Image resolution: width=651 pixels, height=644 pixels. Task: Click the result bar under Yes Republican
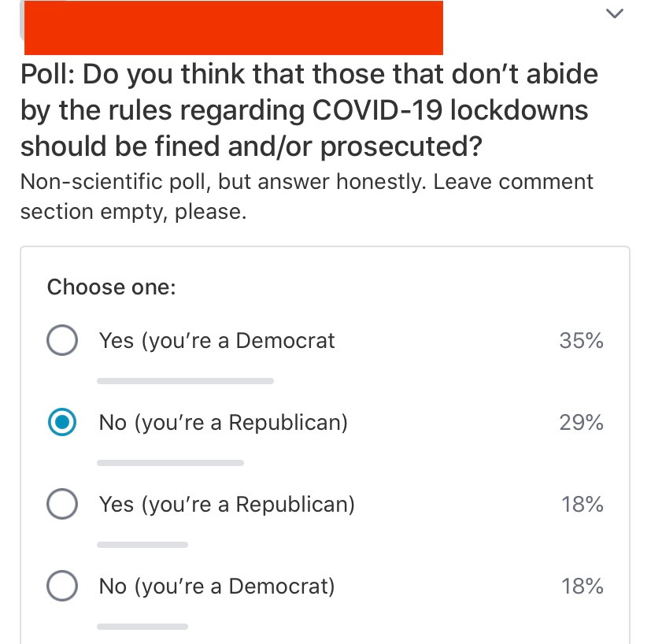142,544
